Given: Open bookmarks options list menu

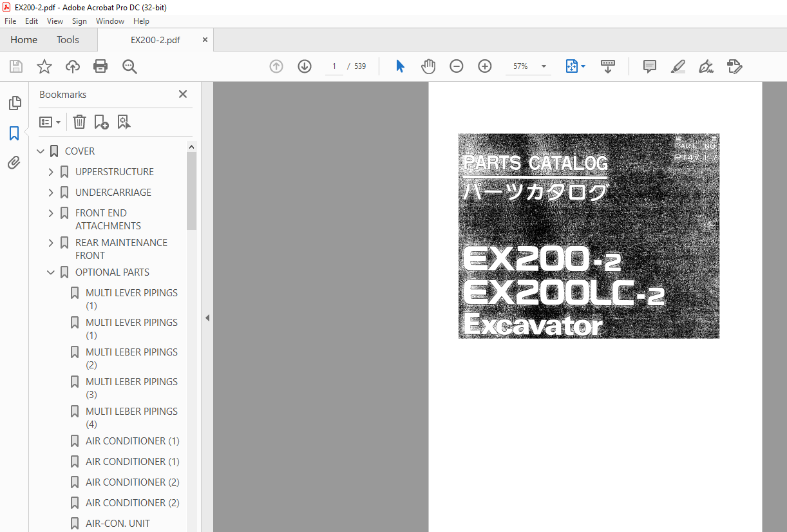Looking at the screenshot, I should coord(50,122).
